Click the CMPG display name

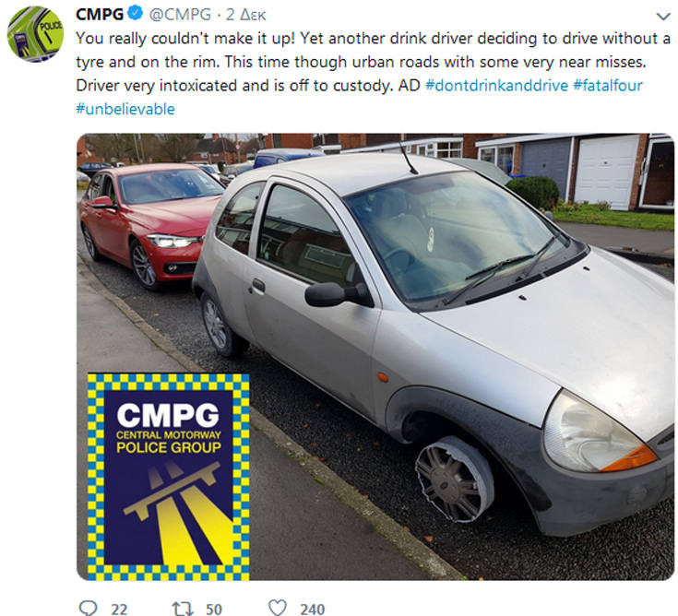click(100, 14)
